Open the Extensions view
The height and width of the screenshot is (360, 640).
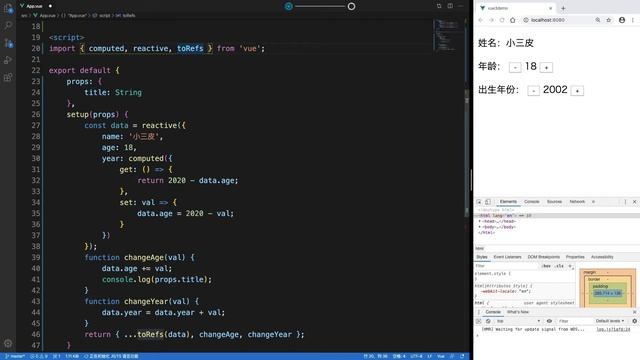click(x=8, y=77)
